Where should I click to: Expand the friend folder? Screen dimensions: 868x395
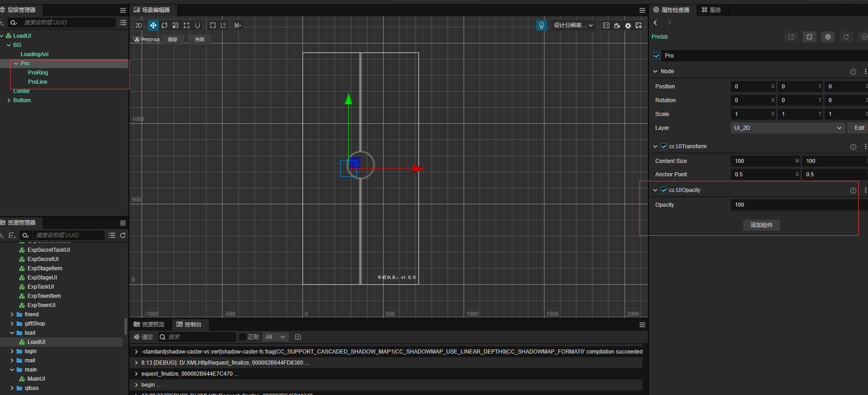[12, 314]
